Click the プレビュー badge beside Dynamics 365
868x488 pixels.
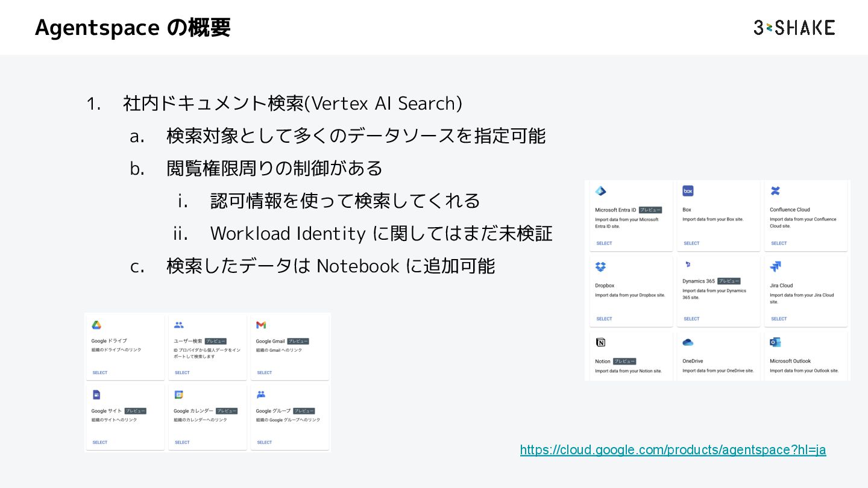point(729,281)
